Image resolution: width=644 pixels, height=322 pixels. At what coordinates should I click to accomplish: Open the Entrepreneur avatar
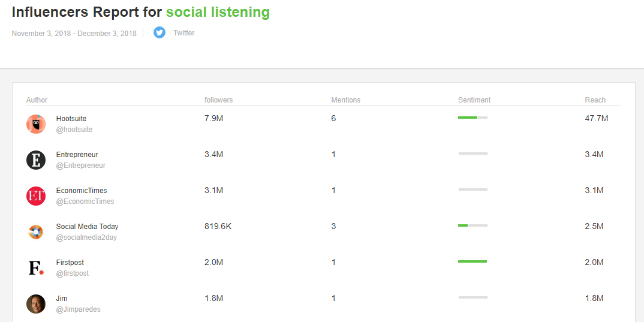pos(36,160)
